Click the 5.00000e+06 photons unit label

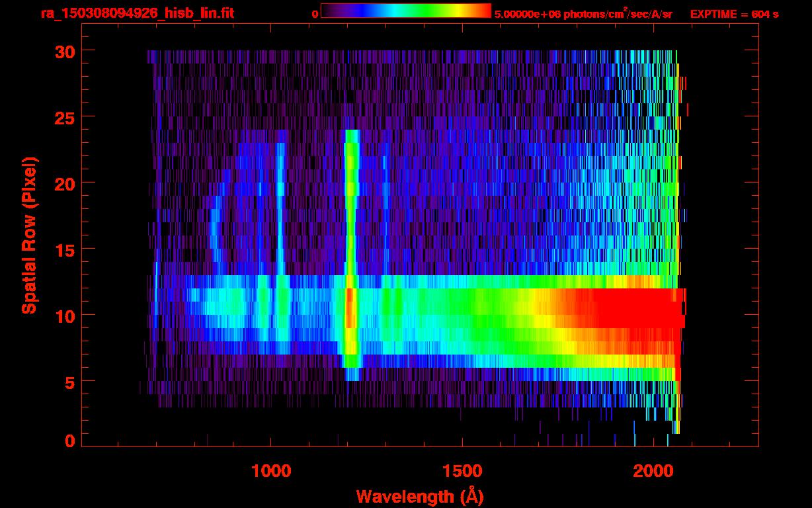tap(583, 13)
